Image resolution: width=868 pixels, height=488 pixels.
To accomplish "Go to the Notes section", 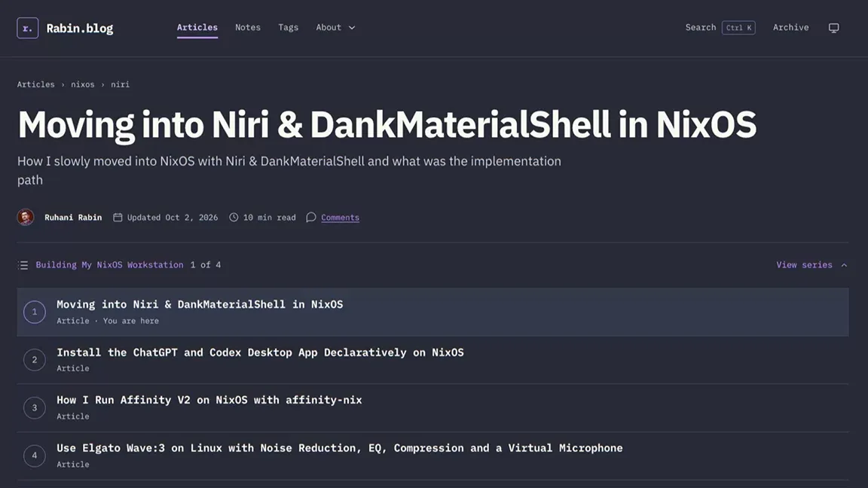I will click(247, 28).
